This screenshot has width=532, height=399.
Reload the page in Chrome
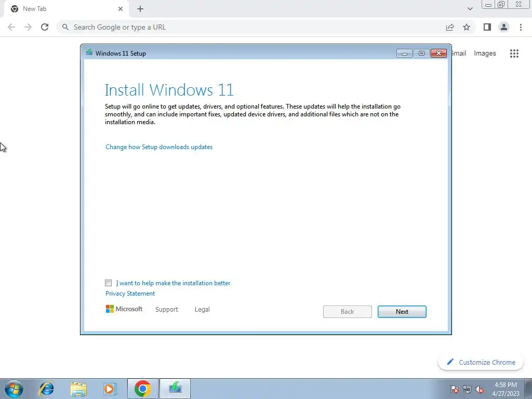click(x=45, y=27)
